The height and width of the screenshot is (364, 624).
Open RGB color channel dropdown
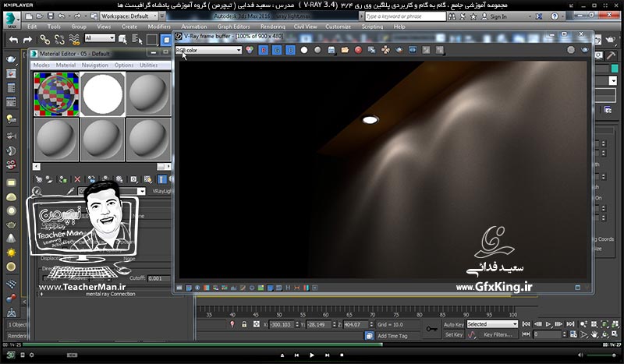(x=208, y=50)
